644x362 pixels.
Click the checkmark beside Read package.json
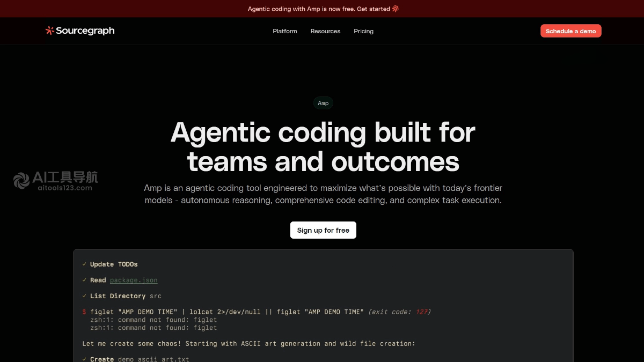tap(84, 280)
